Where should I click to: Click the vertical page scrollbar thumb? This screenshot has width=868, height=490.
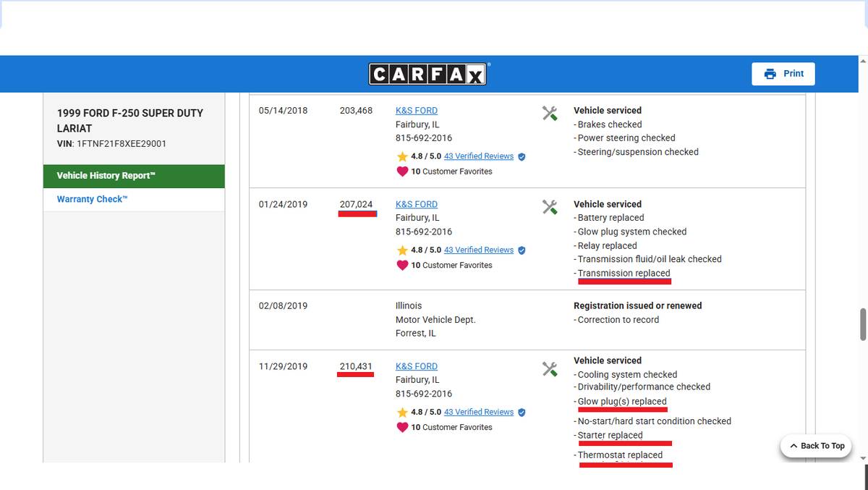point(862,324)
